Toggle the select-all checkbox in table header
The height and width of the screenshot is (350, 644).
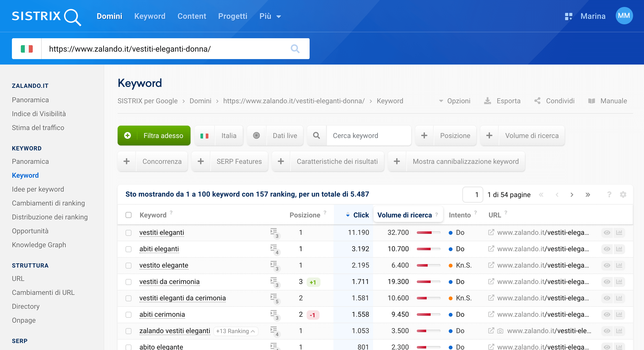pos(129,215)
